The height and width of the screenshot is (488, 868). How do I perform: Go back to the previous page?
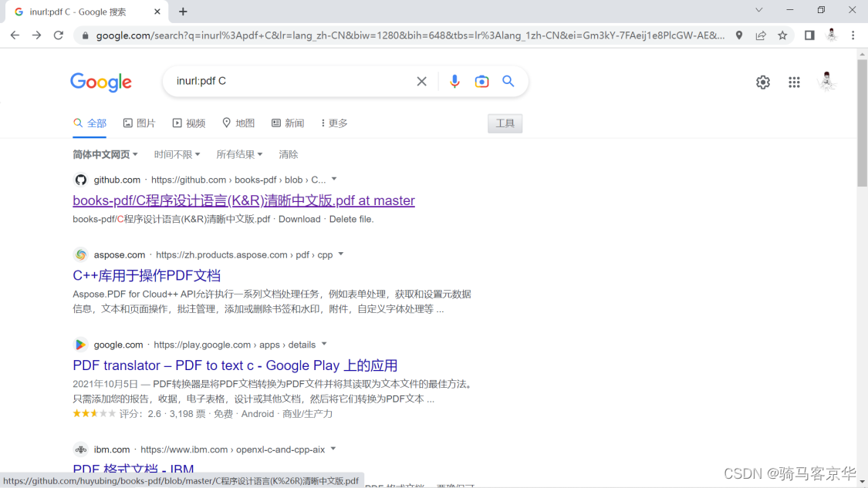[15, 35]
